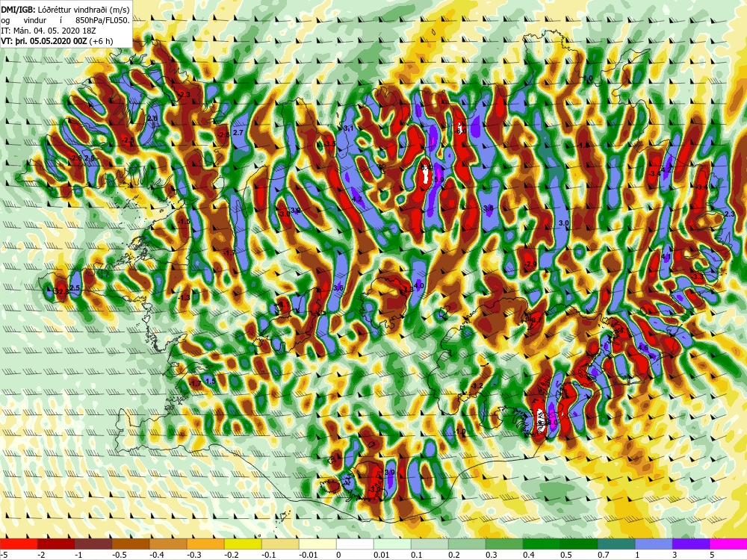
Task: Click the map value label 3.8
Action: click(x=489, y=208)
